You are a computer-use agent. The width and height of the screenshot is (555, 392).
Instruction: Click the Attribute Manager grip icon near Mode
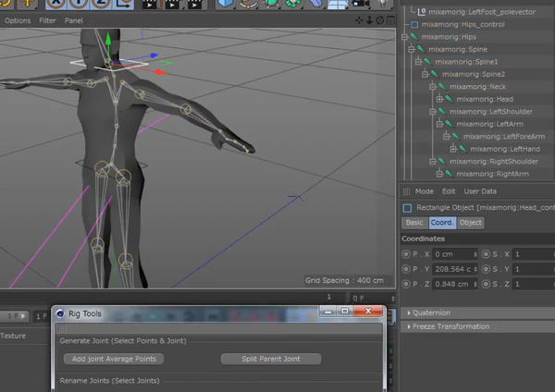coord(406,191)
